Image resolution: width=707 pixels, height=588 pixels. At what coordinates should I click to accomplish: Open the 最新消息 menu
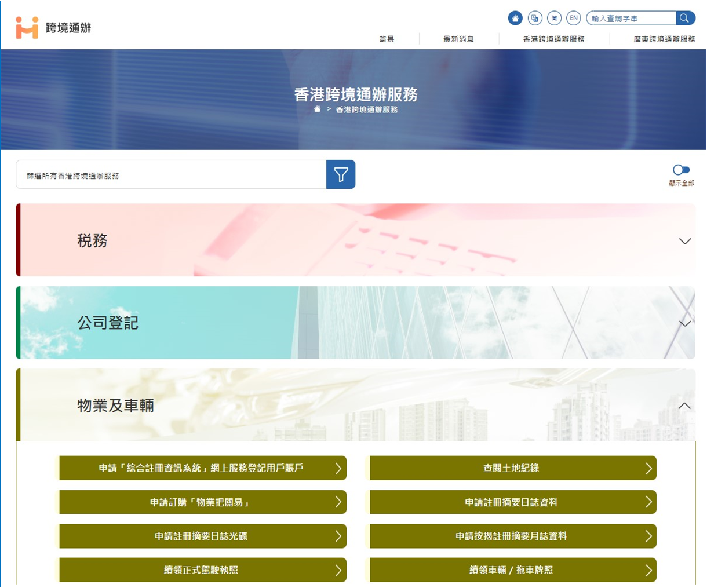tap(458, 39)
